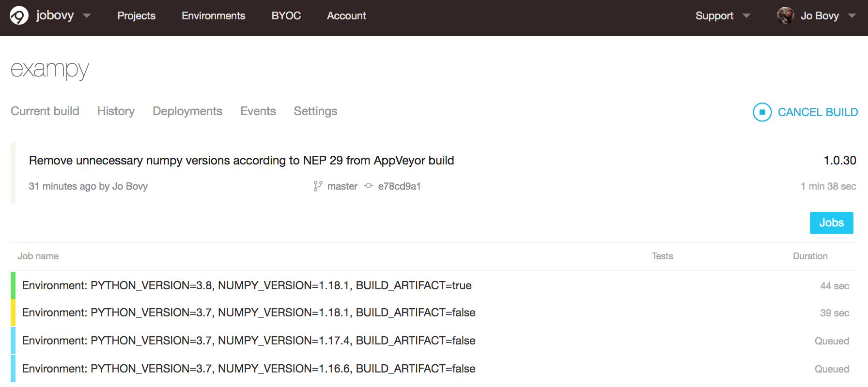Screen dimensions: 868x387
Task: Click the 31 minutes ago by Jo Bovy text
Action: pos(88,186)
